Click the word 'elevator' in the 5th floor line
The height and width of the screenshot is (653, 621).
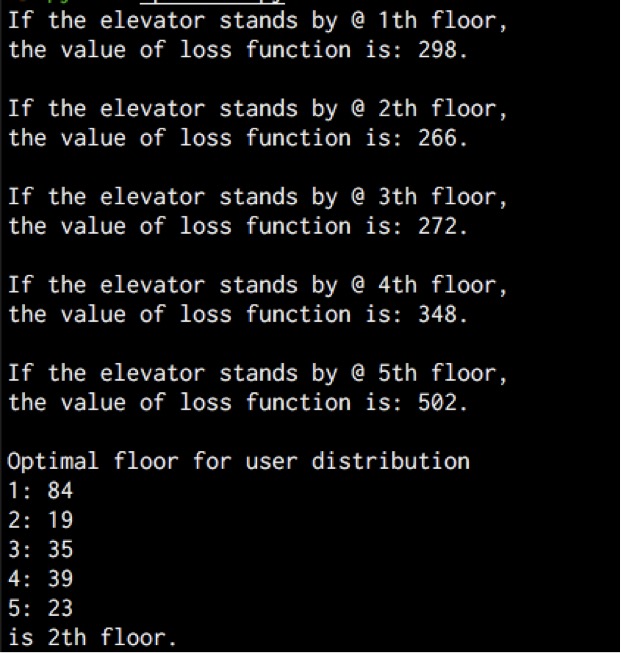click(153, 373)
